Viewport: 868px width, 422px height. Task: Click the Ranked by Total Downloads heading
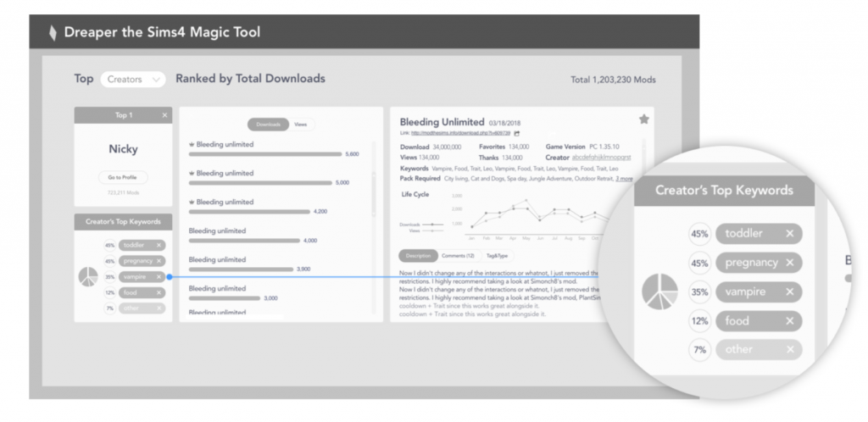pos(250,79)
